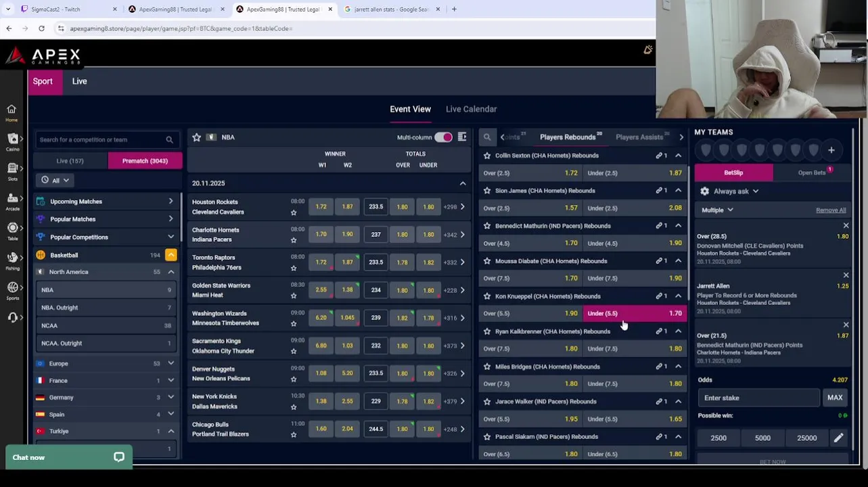Click the Apex Gaming88 logo
Viewport: 868px width, 487px height.
coord(43,56)
